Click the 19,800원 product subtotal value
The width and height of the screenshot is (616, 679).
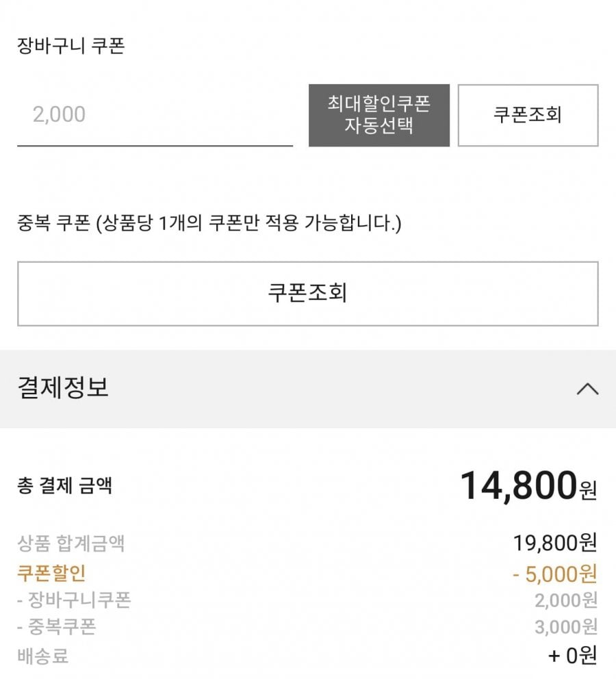554,544
